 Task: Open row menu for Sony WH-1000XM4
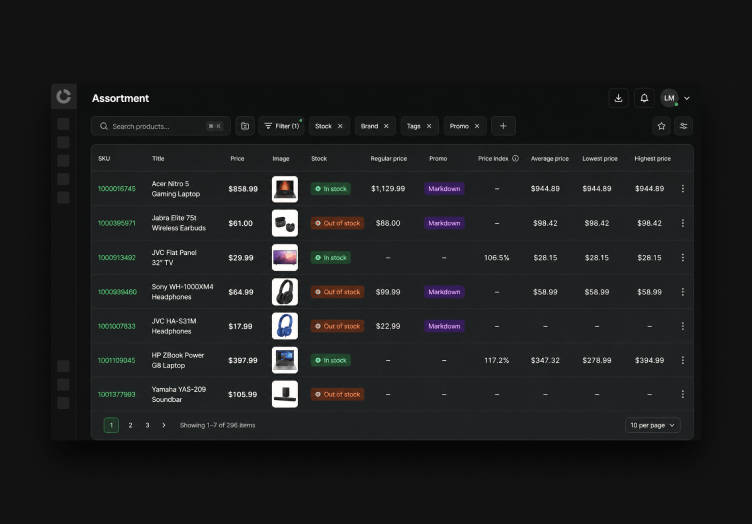pos(682,292)
